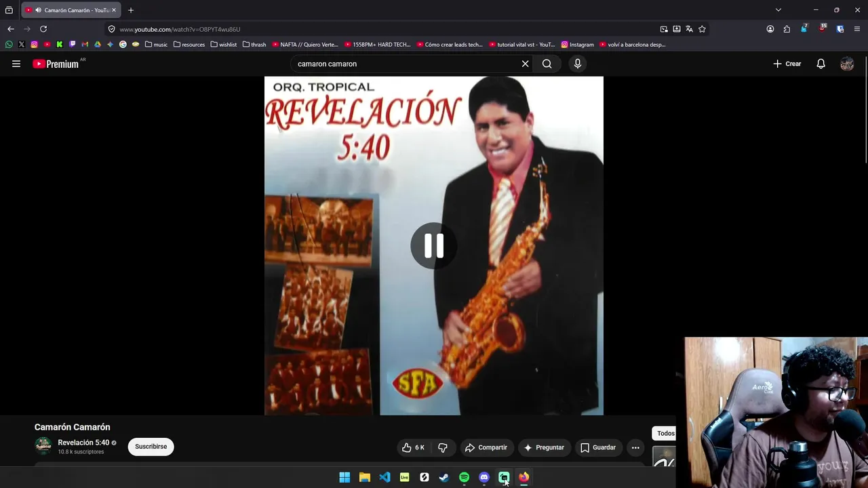Image resolution: width=868 pixels, height=488 pixels.
Task: Expand the thrash bookmarks folder
Action: pos(254,45)
